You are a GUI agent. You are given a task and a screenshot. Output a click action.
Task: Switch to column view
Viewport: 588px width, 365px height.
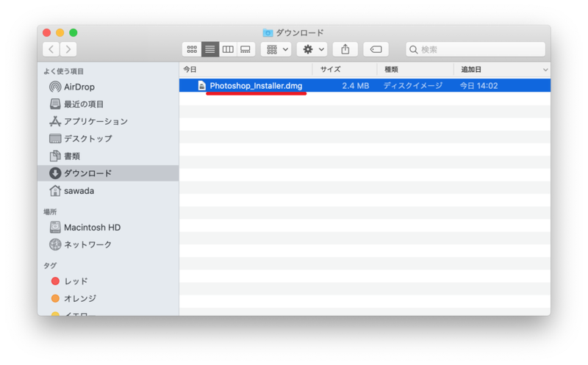tap(228, 49)
